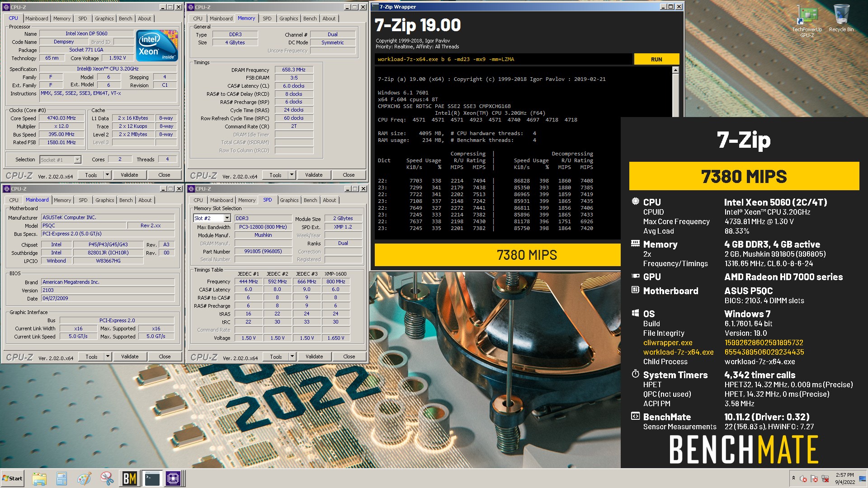Switch to CPU-Z taskbar button
868x488 pixels.
point(174,479)
